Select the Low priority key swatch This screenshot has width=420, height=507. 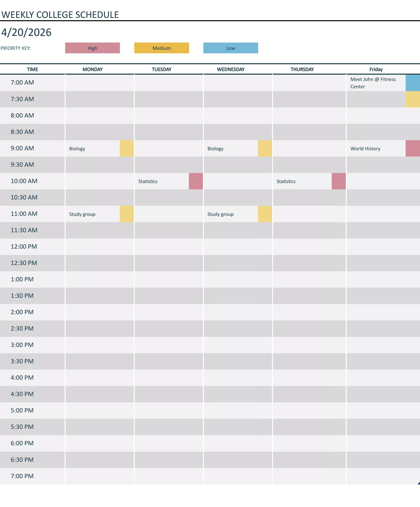tap(231, 48)
